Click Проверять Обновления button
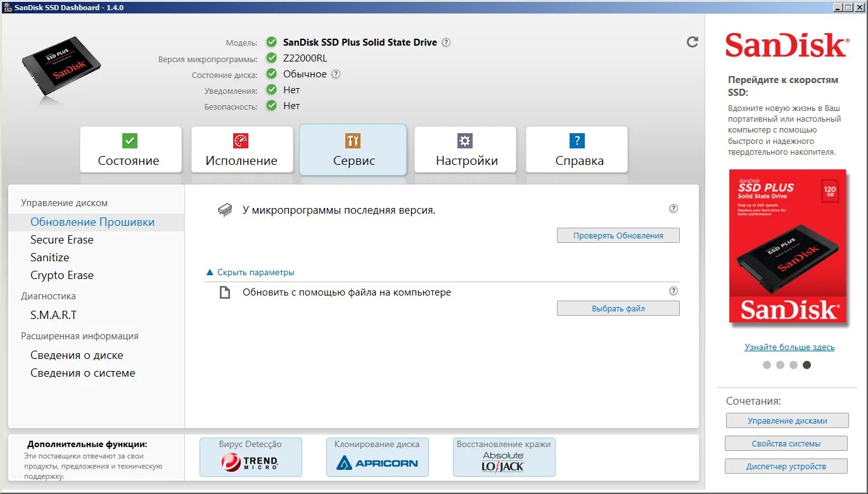 [618, 235]
